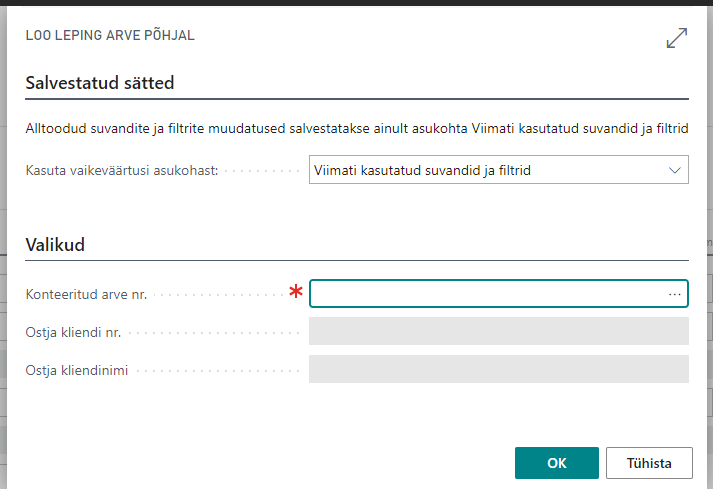Image resolution: width=713 pixels, height=489 pixels.
Task: Expand the dialog to full screen
Action: pyautogui.click(x=676, y=38)
